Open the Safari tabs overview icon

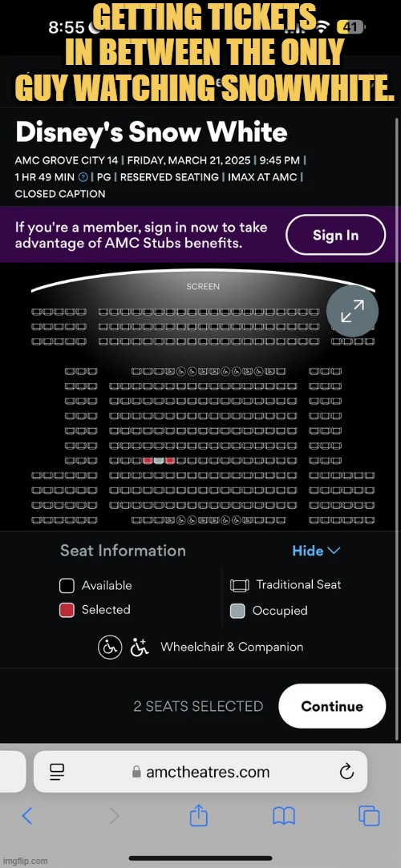(x=369, y=816)
